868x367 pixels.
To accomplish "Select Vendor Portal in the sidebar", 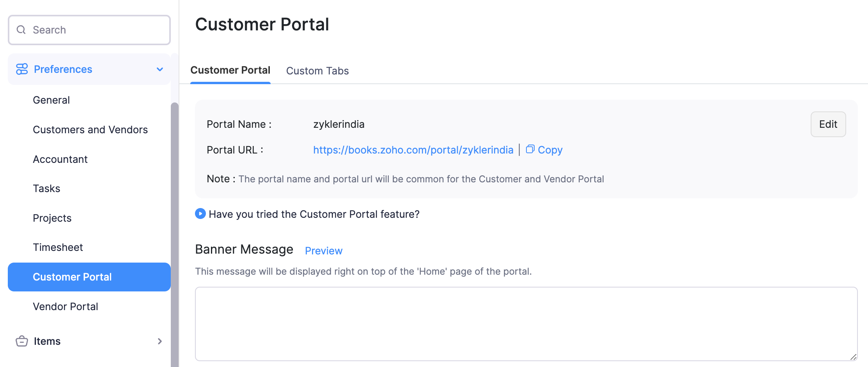I will point(66,306).
